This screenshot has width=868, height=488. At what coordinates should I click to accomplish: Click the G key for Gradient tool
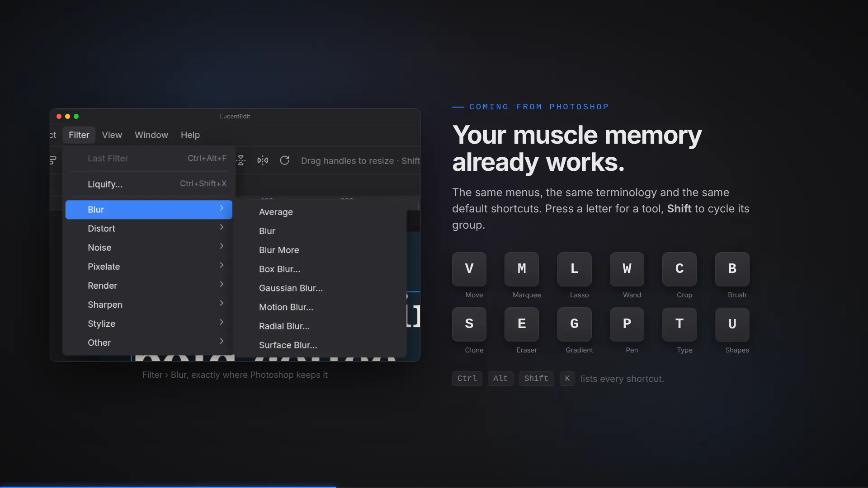click(x=574, y=324)
